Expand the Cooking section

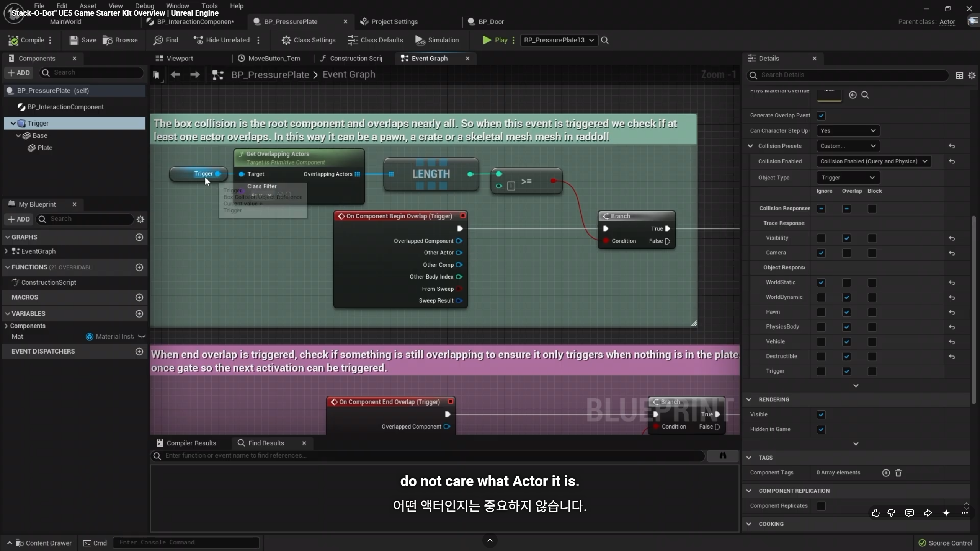point(749,524)
